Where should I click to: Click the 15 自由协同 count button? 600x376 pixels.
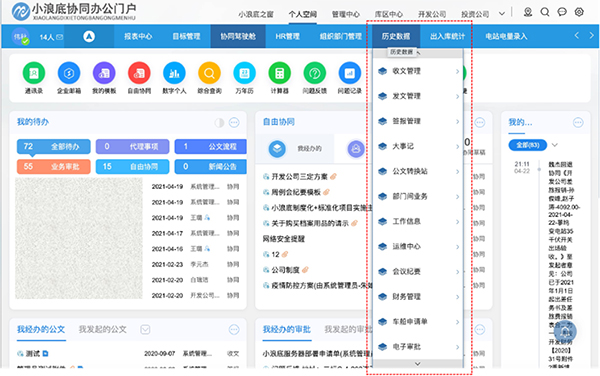[132, 166]
